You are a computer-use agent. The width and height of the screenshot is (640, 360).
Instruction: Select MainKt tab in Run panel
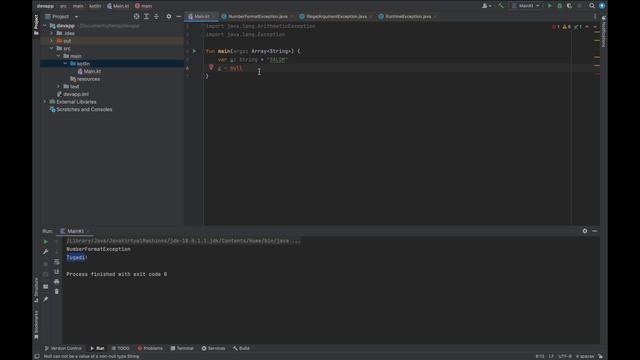tap(75, 231)
